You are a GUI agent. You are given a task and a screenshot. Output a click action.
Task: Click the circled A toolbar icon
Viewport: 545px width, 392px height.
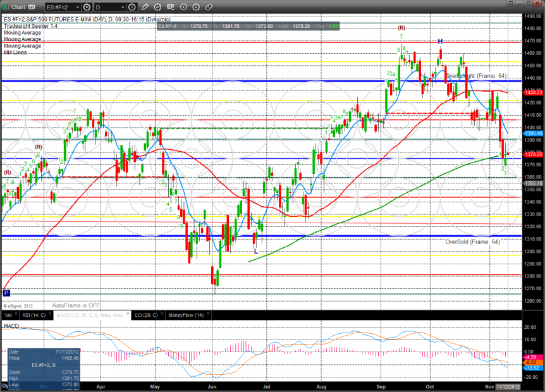coord(195,7)
